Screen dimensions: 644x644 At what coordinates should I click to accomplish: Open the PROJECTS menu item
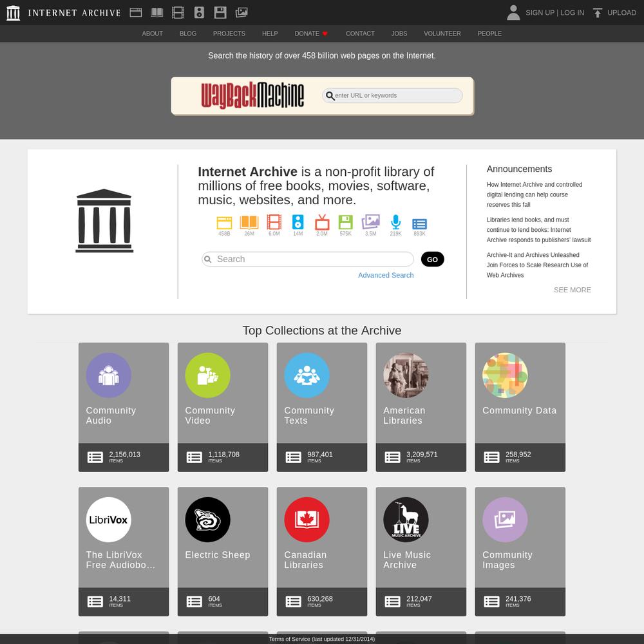point(229,33)
